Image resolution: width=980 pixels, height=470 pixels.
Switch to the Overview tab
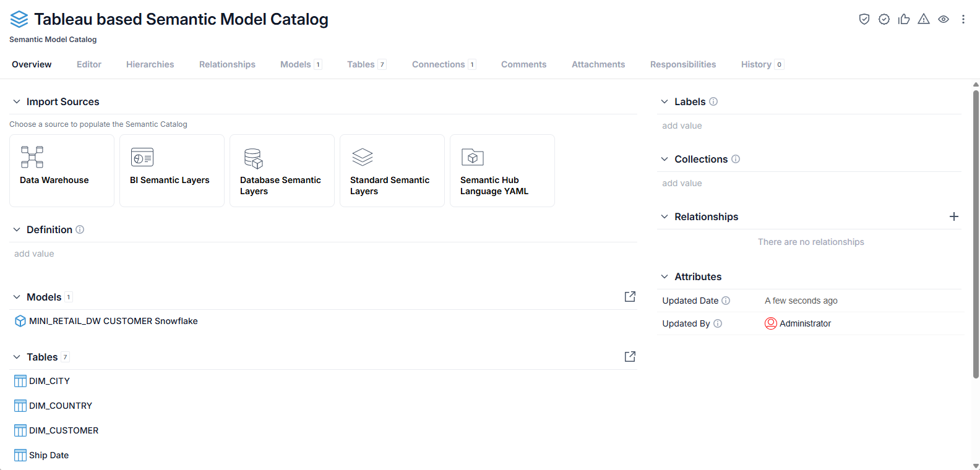pyautogui.click(x=32, y=64)
